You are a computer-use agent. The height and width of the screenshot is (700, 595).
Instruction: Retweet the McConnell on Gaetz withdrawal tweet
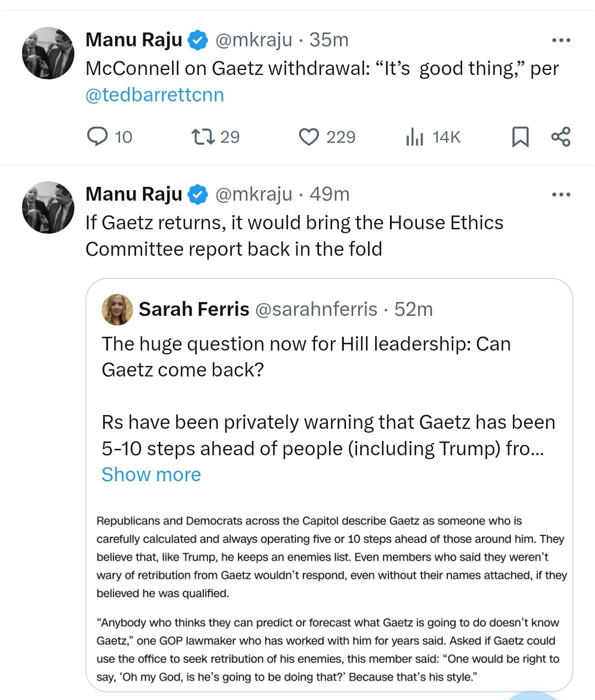pos(202,136)
